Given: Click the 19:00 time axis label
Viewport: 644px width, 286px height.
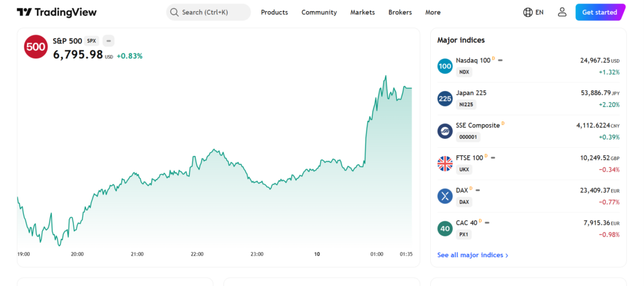Looking at the screenshot, I should pos(24,255).
